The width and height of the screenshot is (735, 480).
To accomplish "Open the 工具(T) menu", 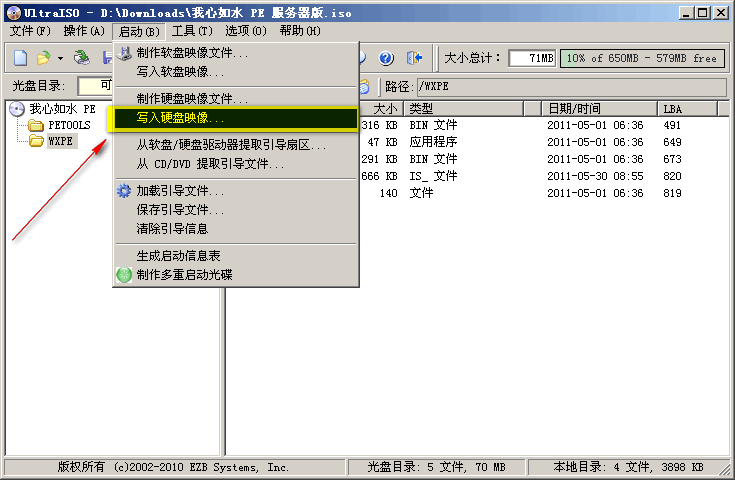I will [192, 31].
